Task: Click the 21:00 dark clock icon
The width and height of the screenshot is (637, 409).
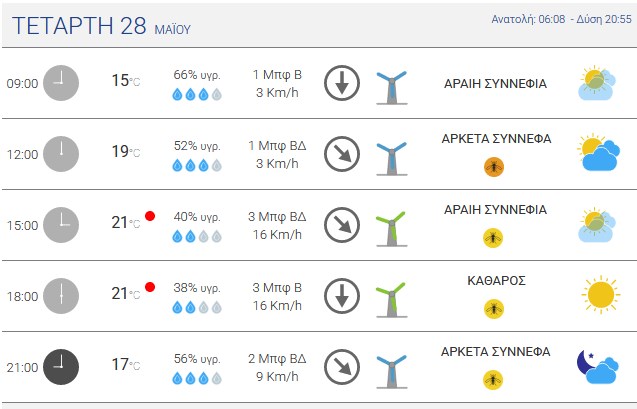Action: [61, 367]
